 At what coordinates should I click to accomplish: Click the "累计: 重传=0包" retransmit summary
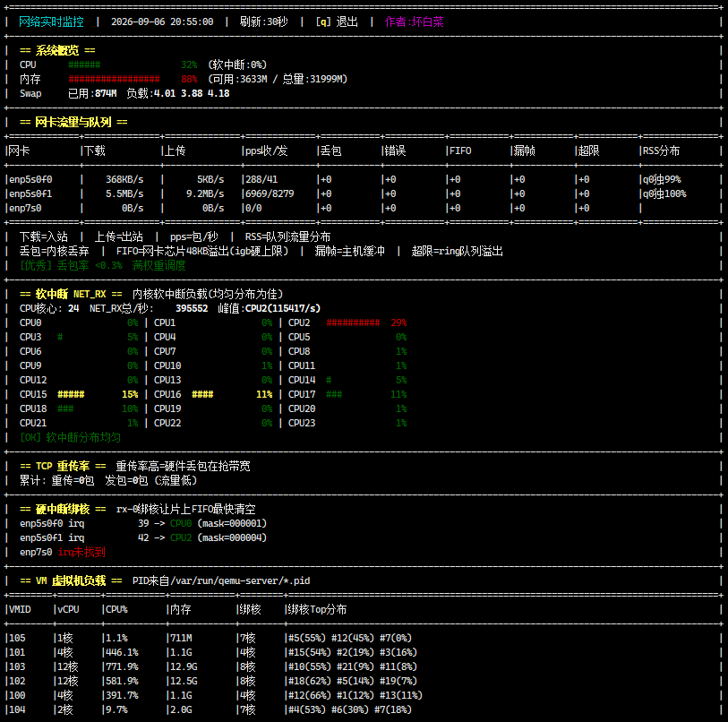56,481
